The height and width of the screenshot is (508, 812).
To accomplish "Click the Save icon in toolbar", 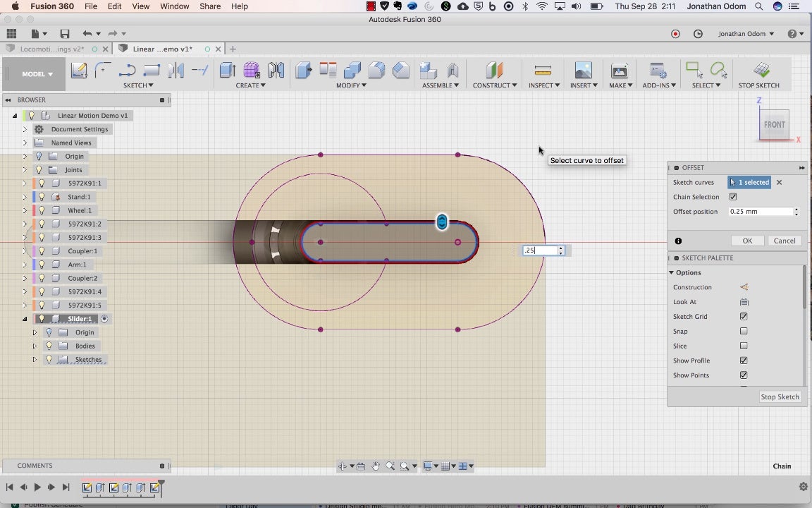I will click(x=65, y=34).
